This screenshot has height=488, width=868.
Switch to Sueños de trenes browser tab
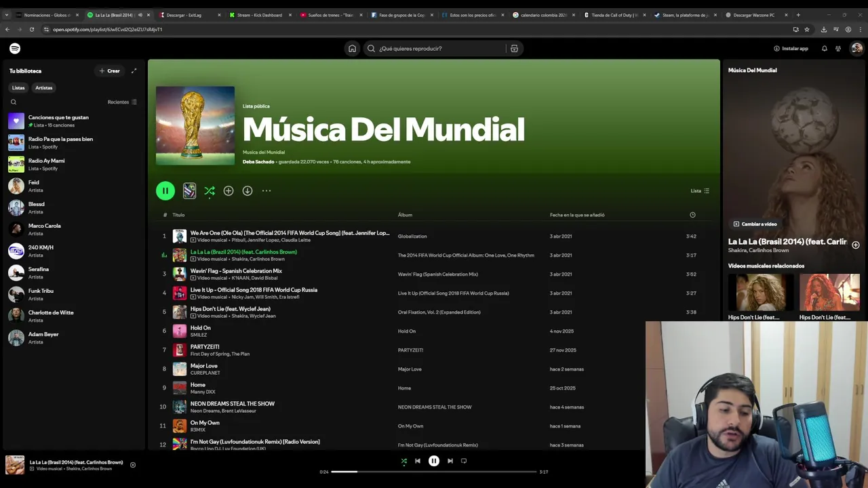click(x=332, y=15)
